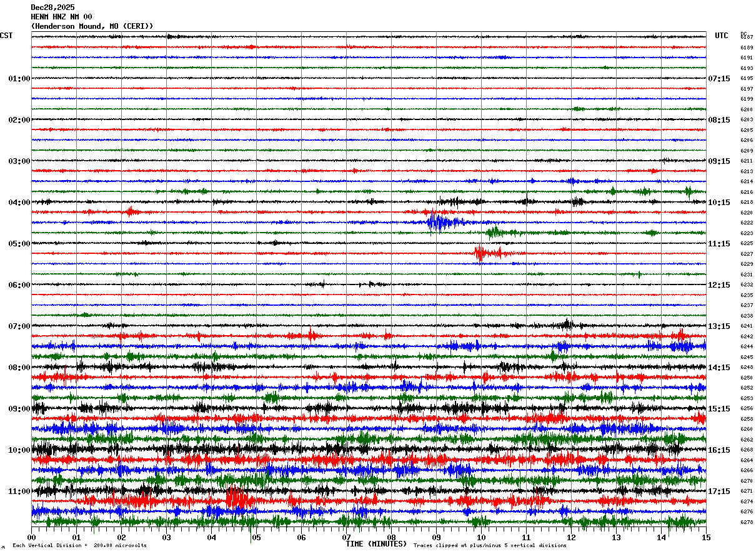Pick the DC offset value 6200
The height and width of the screenshot is (554, 756).
tap(747, 109)
